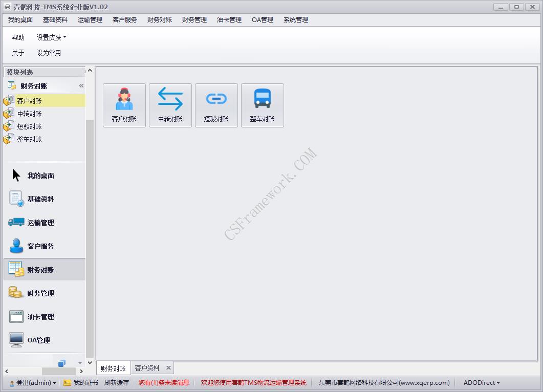Open the OA管理 monitor icon in sidebar

15,340
